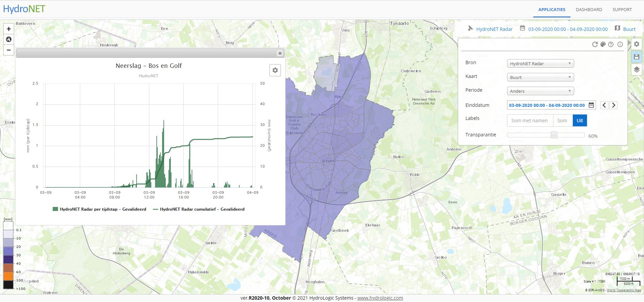Open the map layers side button
Viewport: 644px width, 302px height.
pyautogui.click(x=637, y=70)
